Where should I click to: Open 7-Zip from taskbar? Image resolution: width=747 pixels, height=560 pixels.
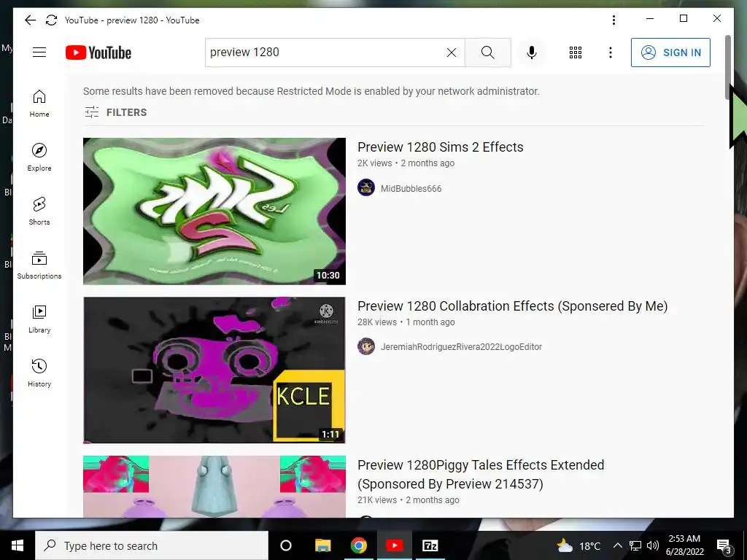coord(430,545)
